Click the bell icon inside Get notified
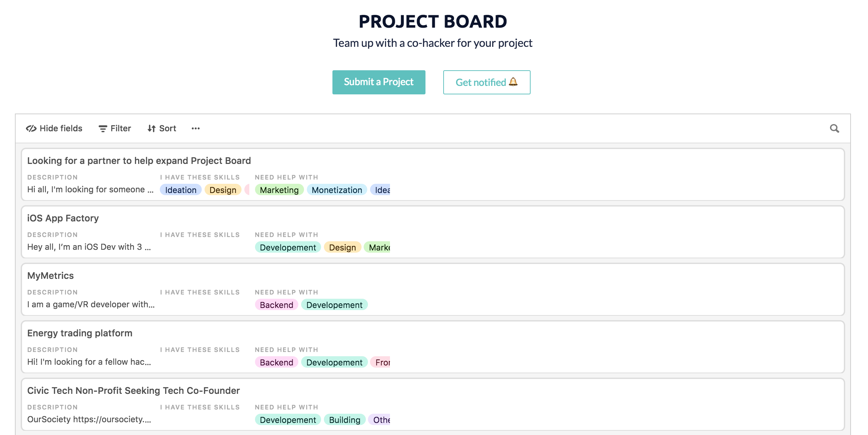Image resolution: width=868 pixels, height=435 pixels. coord(513,82)
